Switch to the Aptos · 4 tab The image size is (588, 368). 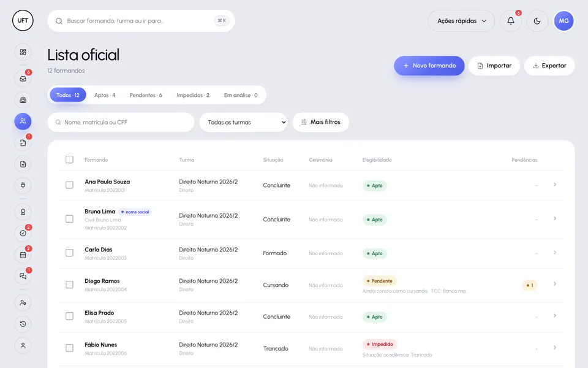105,95
